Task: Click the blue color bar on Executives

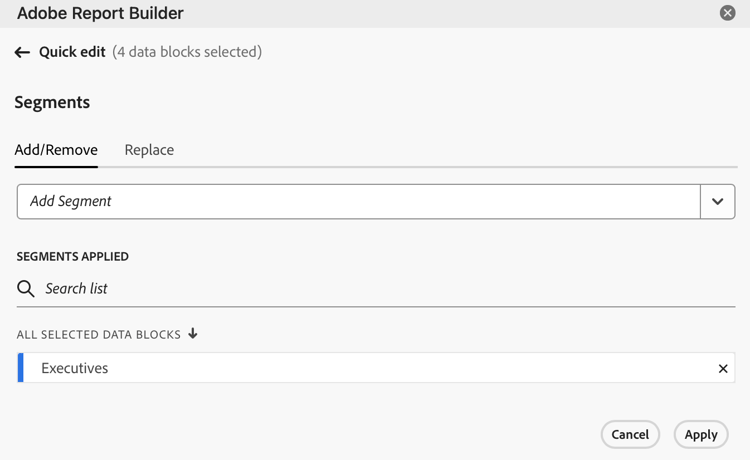Action: (x=21, y=368)
